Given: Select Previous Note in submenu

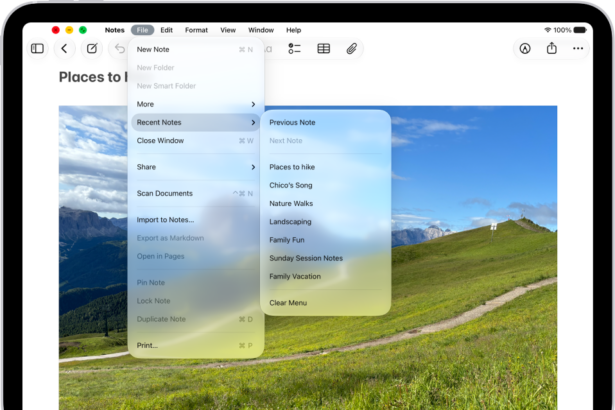Looking at the screenshot, I should pyautogui.click(x=325, y=122).
